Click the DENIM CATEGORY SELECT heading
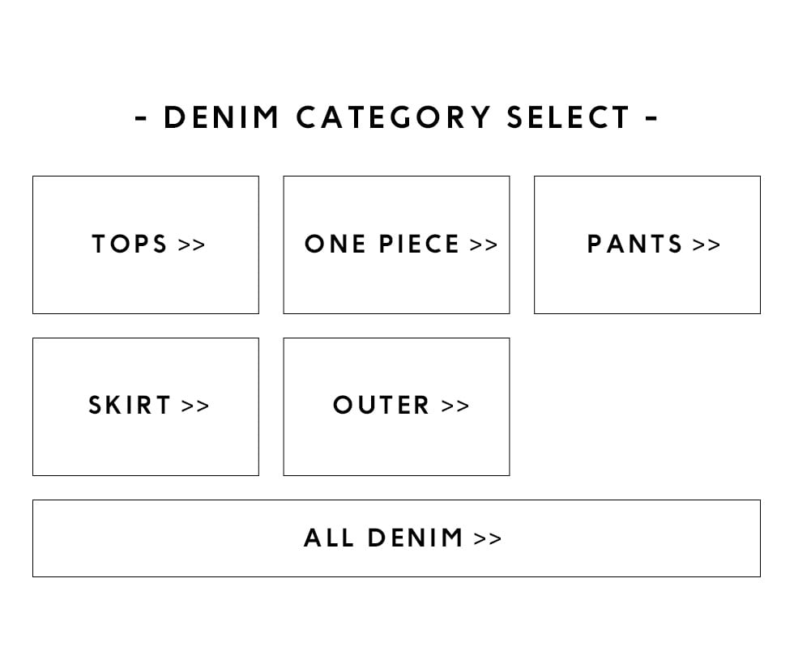Image resolution: width=794 pixels, height=672 pixels. click(396, 118)
